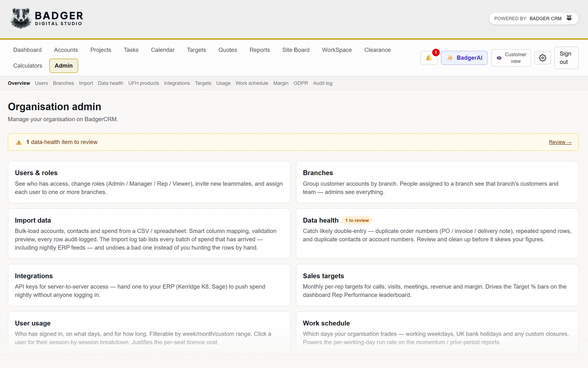This screenshot has height=368, width=588.
Task: View the Audit log sub-tab
Action: click(x=323, y=83)
